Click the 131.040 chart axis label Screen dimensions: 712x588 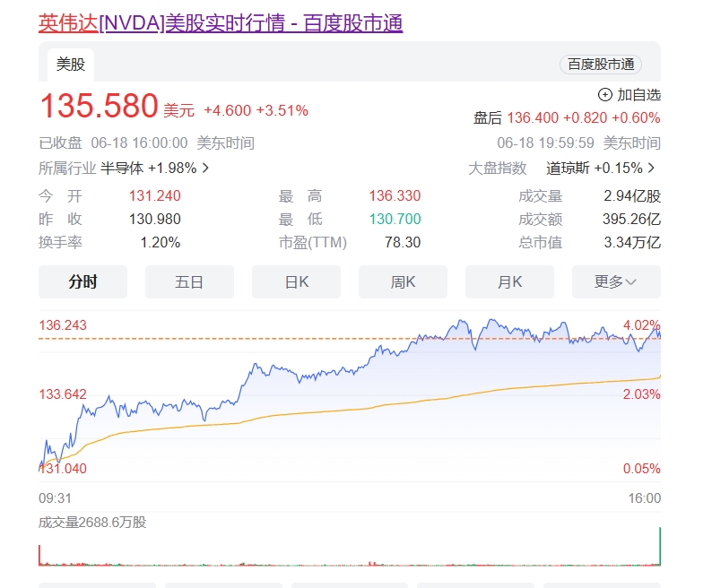point(63,468)
